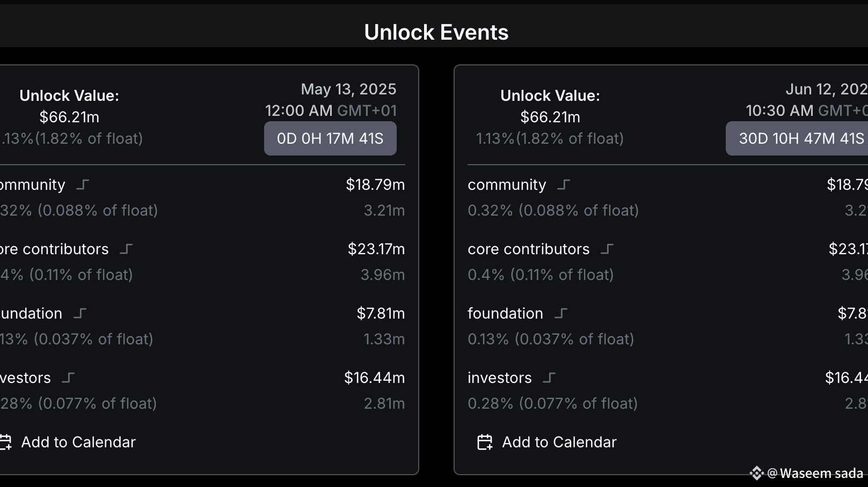The width and height of the screenshot is (868, 487).
Task: Click the Binance logo next to @Waseem sada
Action: (x=757, y=473)
